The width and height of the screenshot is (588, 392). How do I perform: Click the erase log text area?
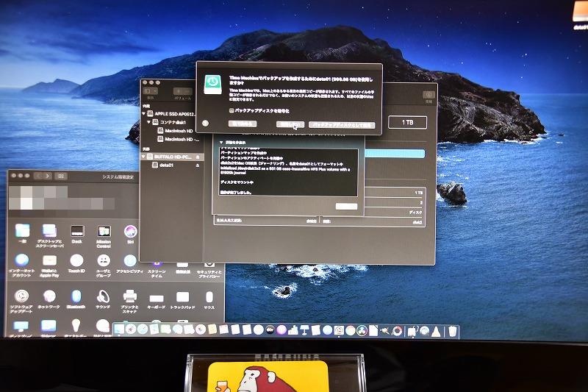pos(288,172)
